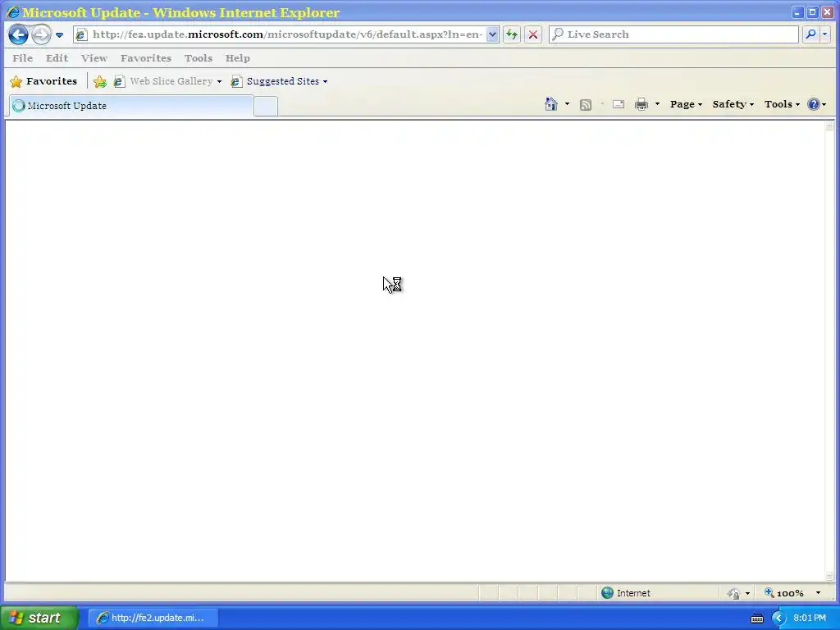Open the Favorites menu in menu bar

click(x=146, y=58)
